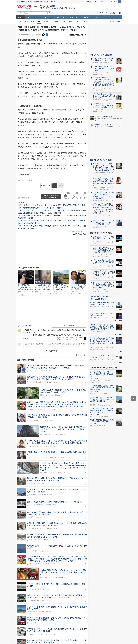The image size is (138, 644).
Task: Click the ヘルプ link at top
Action: (94, 2)
